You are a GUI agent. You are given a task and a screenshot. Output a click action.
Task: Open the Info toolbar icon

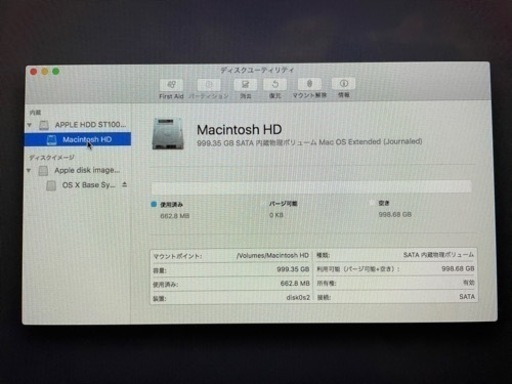[x=343, y=83]
